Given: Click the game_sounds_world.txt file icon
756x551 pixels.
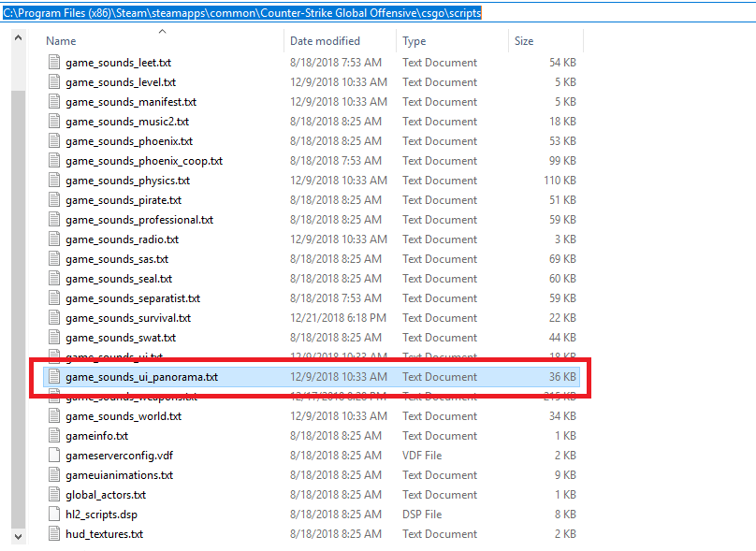Looking at the screenshot, I should point(54,416).
